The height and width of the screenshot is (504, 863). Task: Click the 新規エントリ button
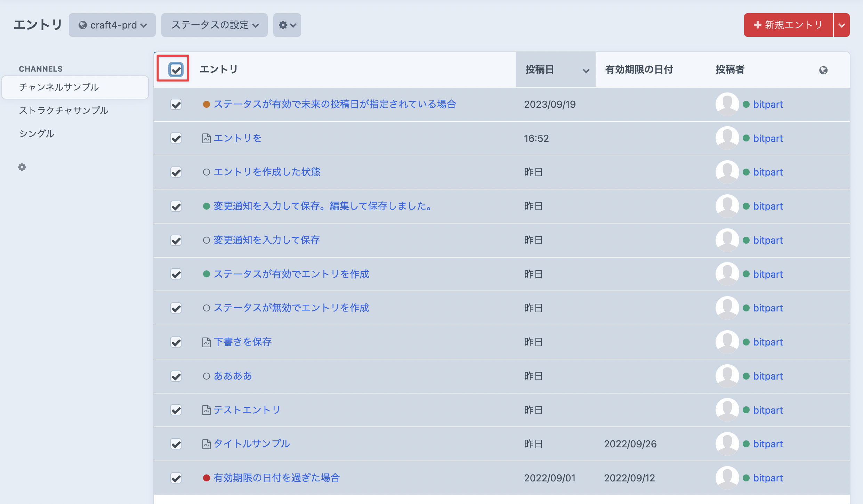788,25
